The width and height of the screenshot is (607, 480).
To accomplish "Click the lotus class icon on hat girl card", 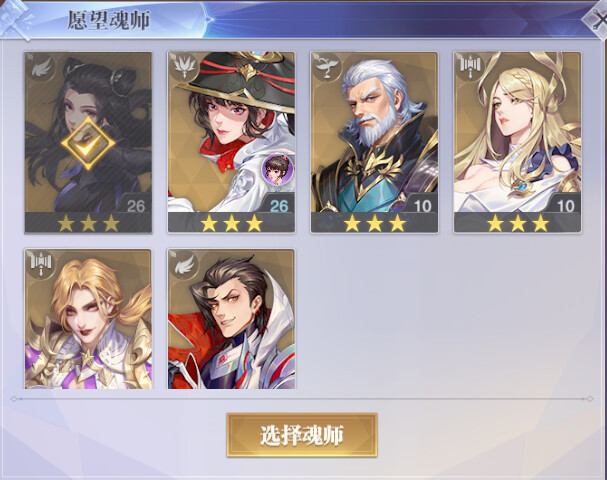I will [x=184, y=67].
